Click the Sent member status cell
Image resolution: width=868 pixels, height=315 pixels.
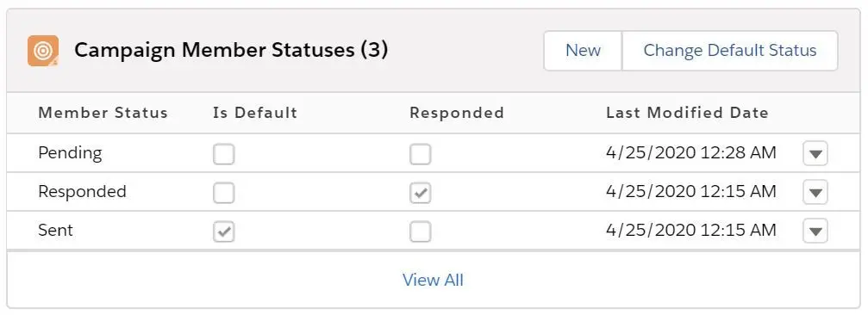pos(55,230)
